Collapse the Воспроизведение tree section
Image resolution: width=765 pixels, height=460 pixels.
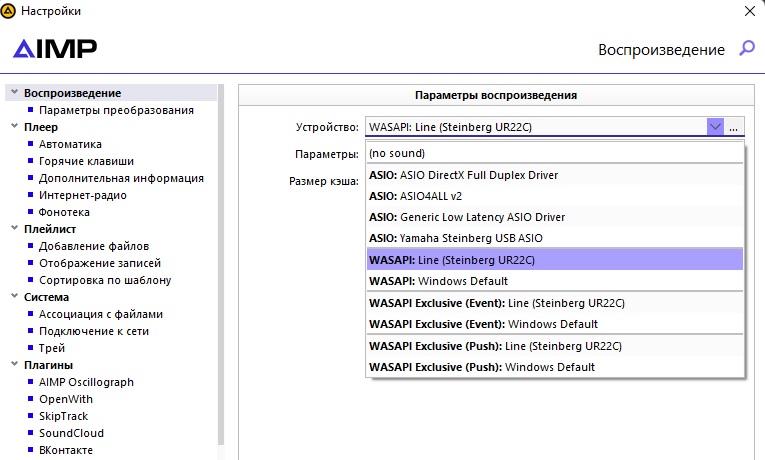(14, 93)
